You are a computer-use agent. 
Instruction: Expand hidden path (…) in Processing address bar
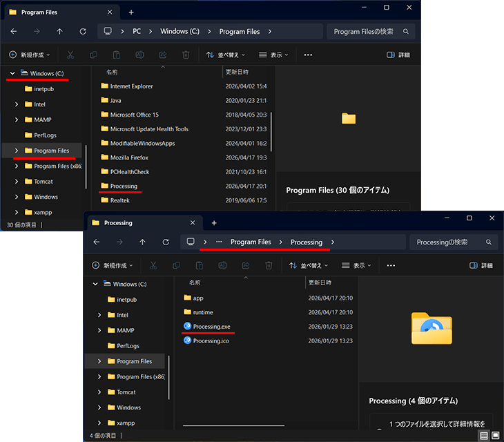219,242
